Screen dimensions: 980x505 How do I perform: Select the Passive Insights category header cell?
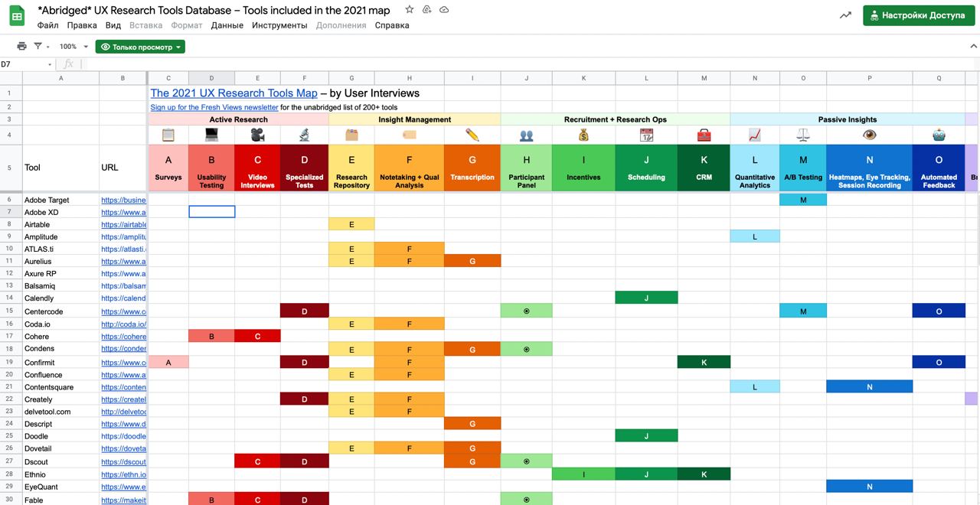click(848, 119)
